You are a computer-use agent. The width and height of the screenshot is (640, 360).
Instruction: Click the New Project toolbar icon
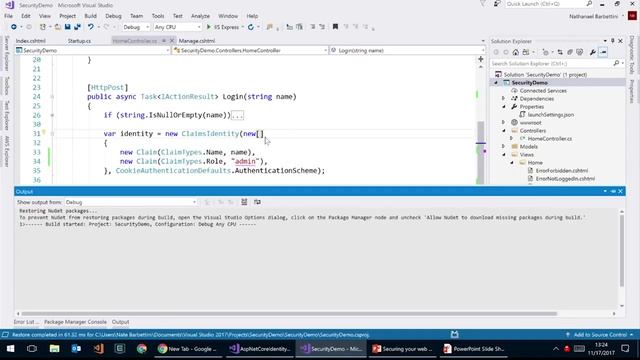(x=42, y=27)
